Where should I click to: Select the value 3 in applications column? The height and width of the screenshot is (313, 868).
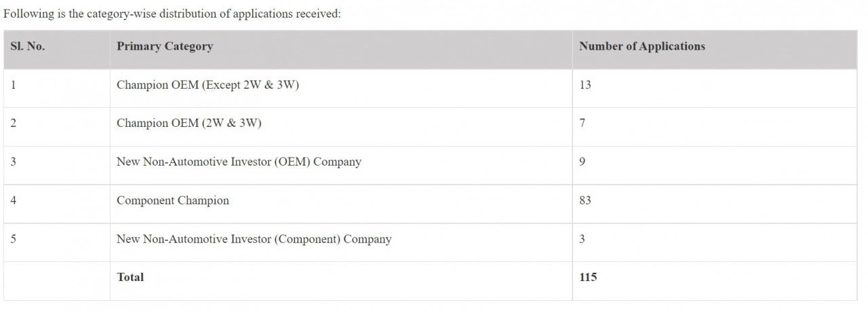pyautogui.click(x=583, y=239)
